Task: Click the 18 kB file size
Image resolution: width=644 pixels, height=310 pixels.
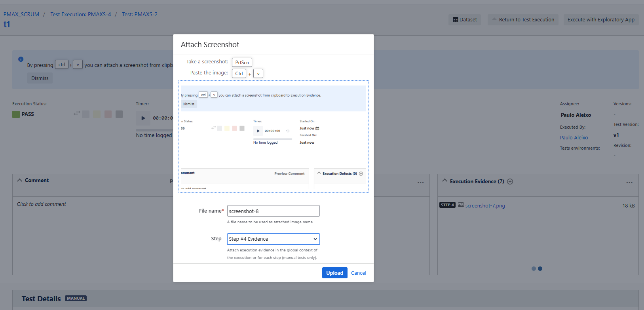Action: 629,206
